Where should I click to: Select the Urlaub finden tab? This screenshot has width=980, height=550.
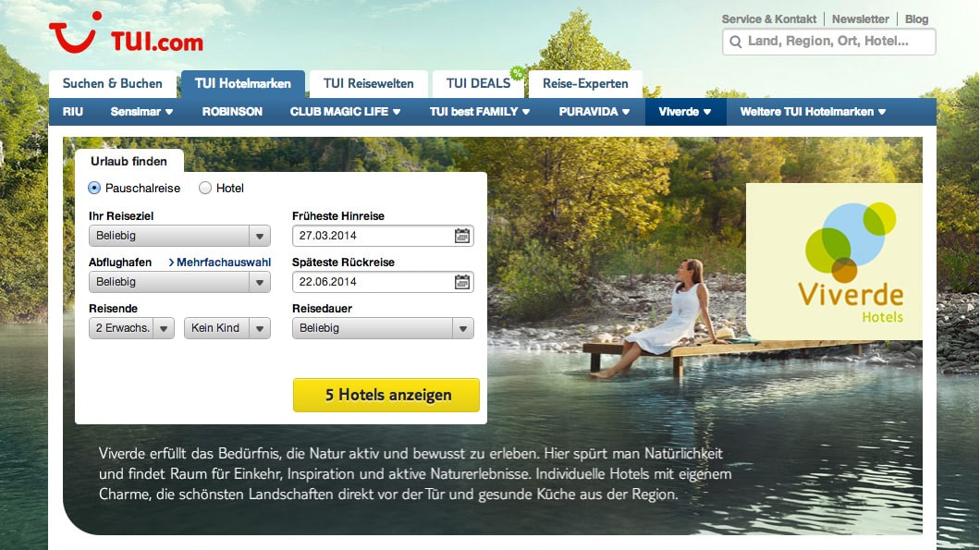[x=129, y=161]
